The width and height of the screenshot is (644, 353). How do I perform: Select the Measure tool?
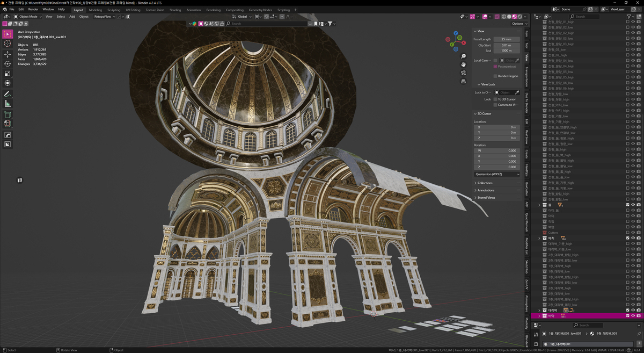8,104
